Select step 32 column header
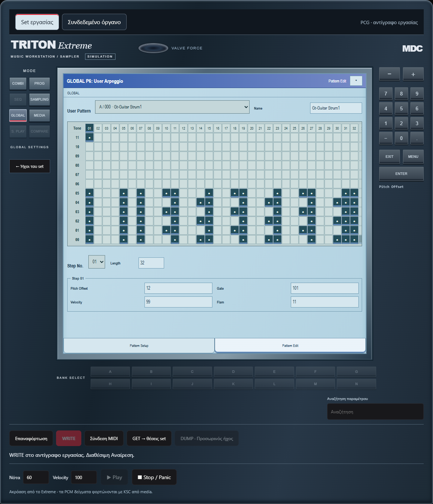 click(x=354, y=128)
